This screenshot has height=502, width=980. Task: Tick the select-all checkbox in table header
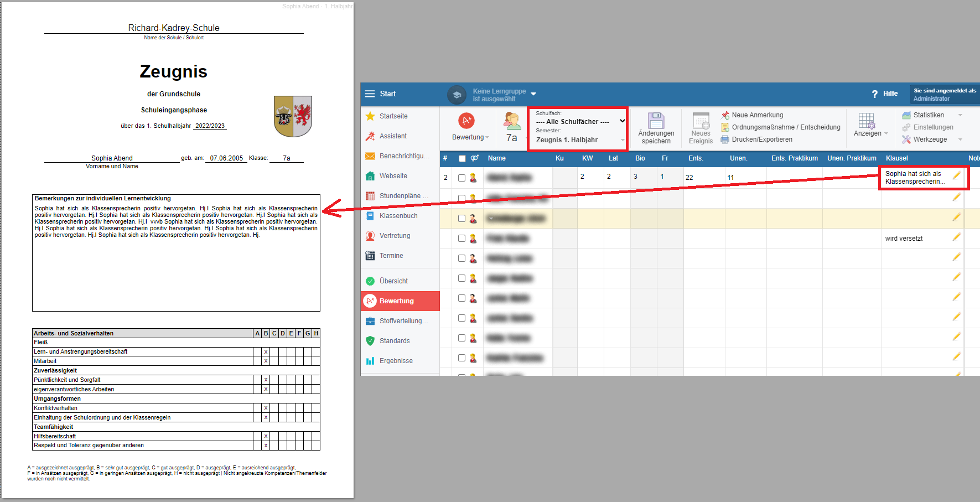pyautogui.click(x=462, y=159)
